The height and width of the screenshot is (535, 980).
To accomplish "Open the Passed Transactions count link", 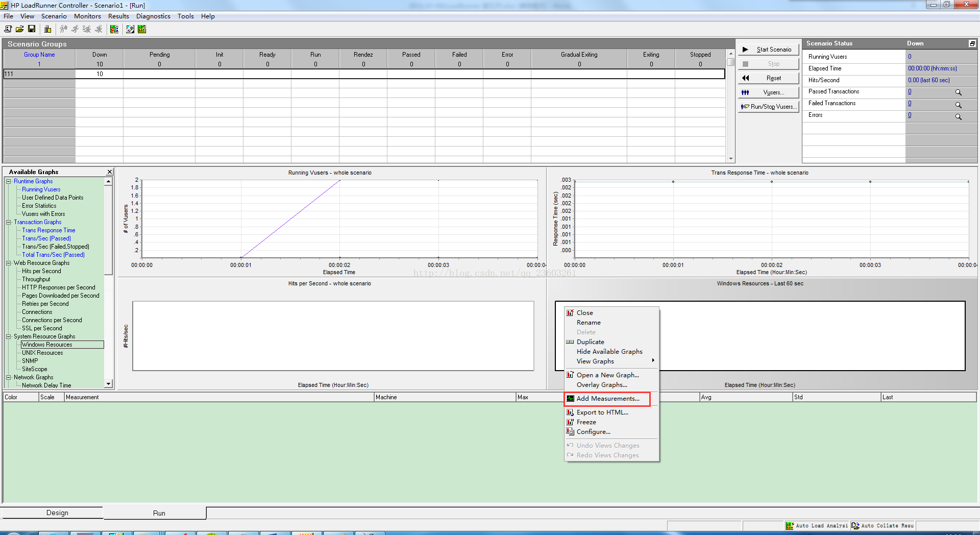I will [910, 91].
